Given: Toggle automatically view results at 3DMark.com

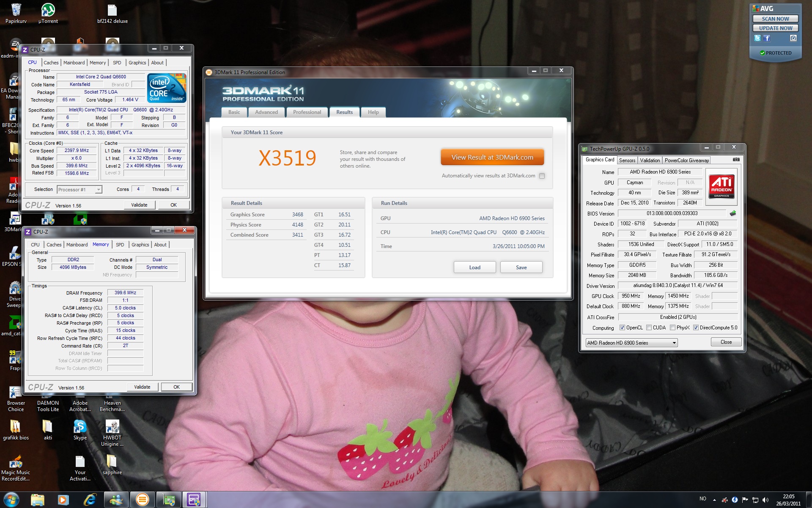Looking at the screenshot, I should (542, 176).
